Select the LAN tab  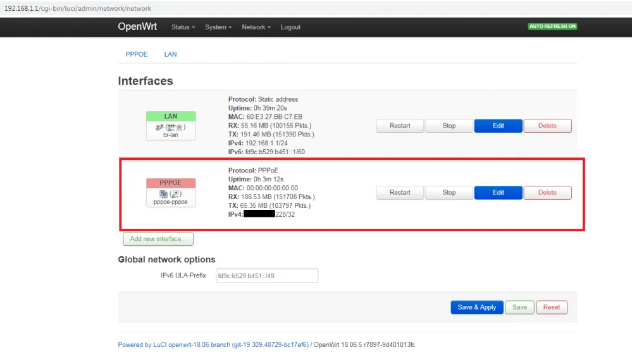(170, 54)
